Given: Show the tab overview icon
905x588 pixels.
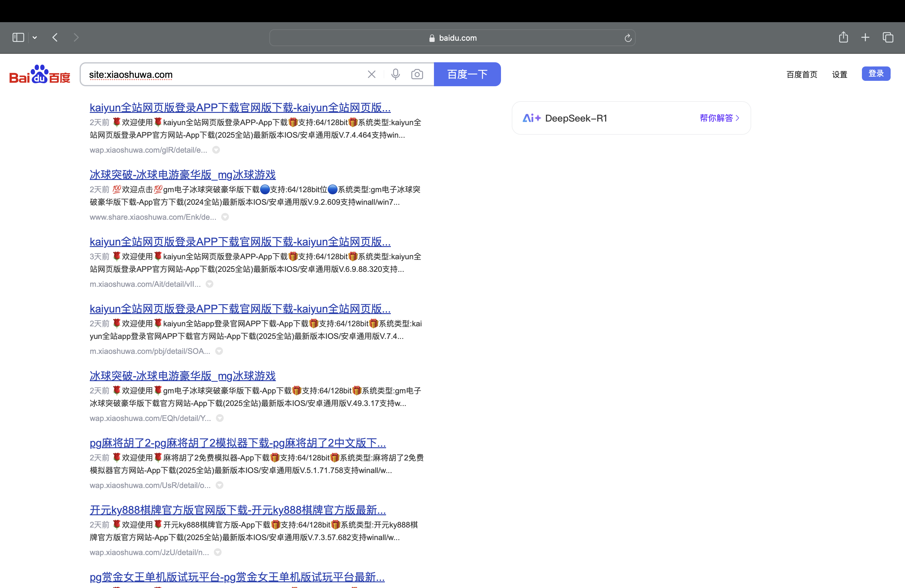Looking at the screenshot, I should click(888, 37).
